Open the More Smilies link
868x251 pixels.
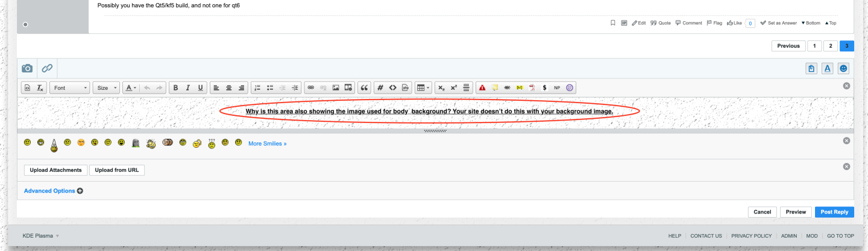(268, 144)
